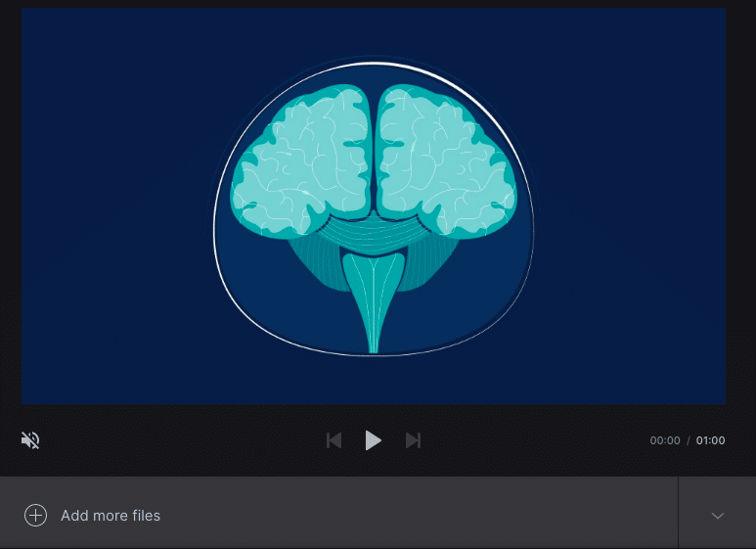Unmute the video with the speaker icon
Viewport: 756px width, 549px height.
30,440
